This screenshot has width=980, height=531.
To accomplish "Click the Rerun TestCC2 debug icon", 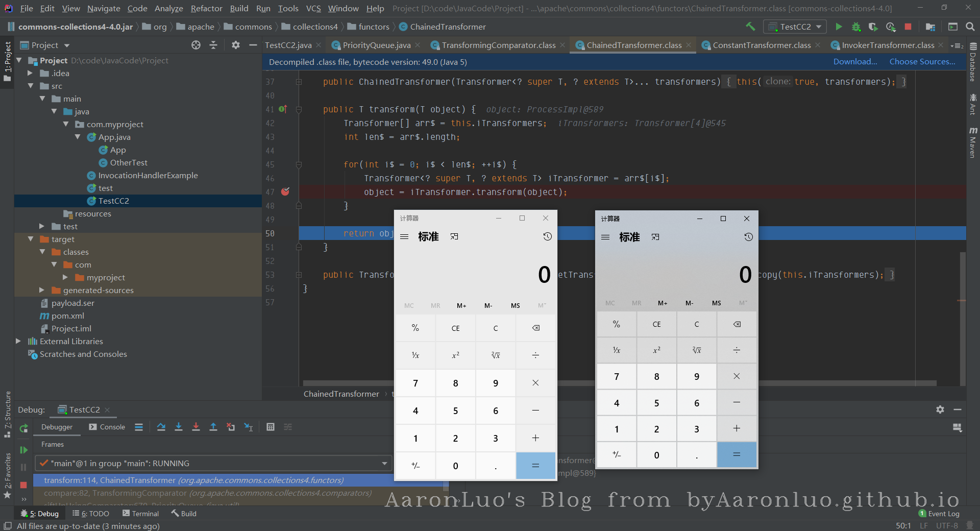I will pos(23,428).
